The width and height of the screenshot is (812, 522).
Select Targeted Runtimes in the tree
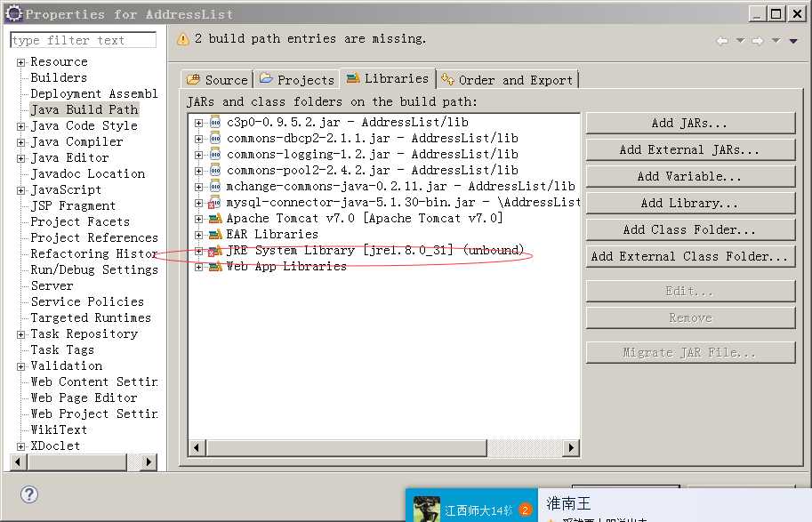91,318
